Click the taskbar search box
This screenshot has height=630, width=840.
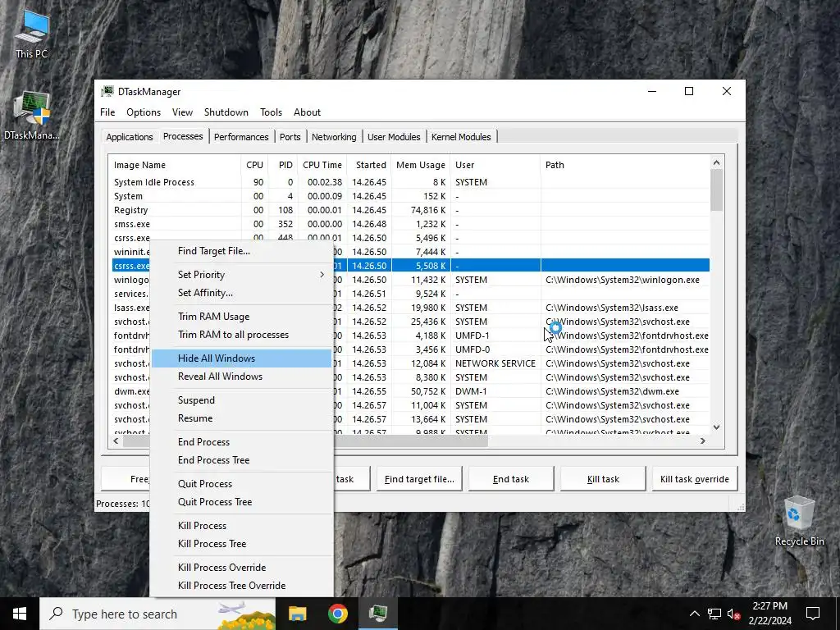point(157,614)
